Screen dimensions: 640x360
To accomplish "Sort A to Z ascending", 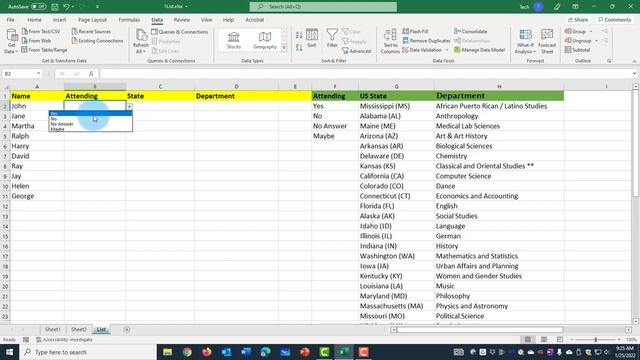I will tap(299, 36).
